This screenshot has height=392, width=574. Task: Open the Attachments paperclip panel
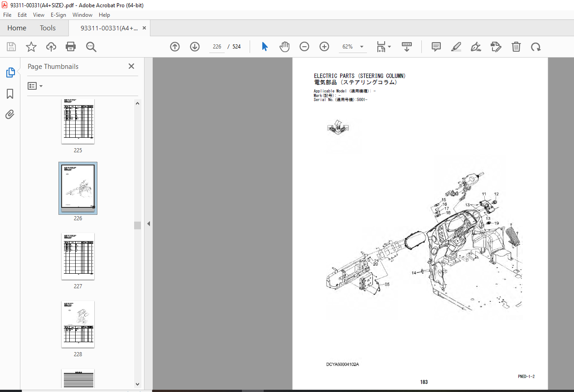[x=10, y=115]
